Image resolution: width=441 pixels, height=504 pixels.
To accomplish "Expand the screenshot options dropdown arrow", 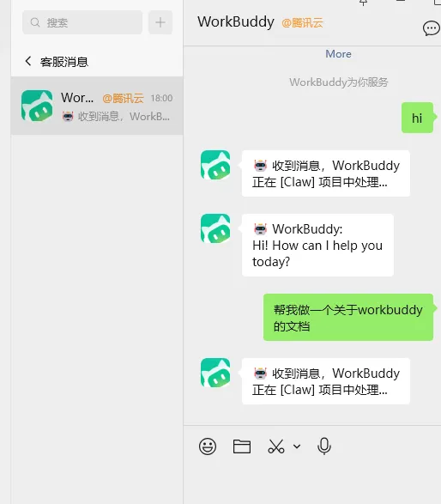I will [x=297, y=446].
